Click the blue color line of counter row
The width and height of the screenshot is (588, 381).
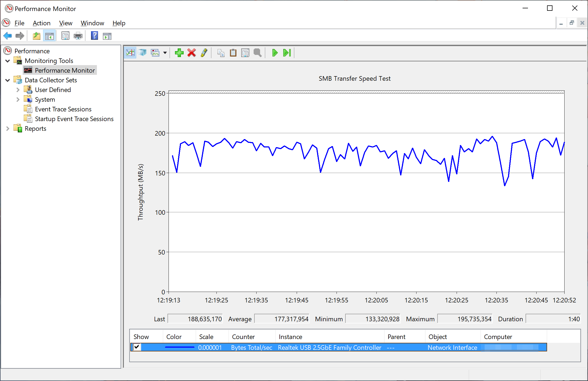coord(179,347)
